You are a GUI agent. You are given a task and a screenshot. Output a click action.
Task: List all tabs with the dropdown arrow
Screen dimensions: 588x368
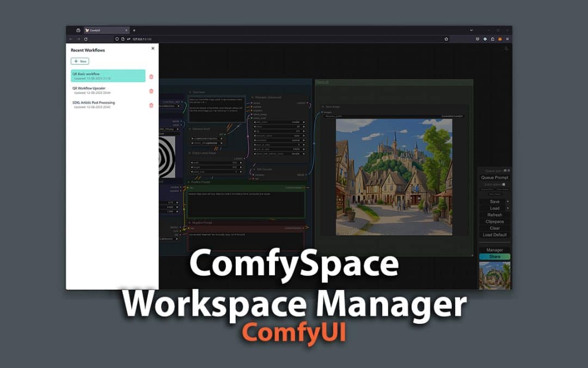pyautogui.click(x=471, y=30)
